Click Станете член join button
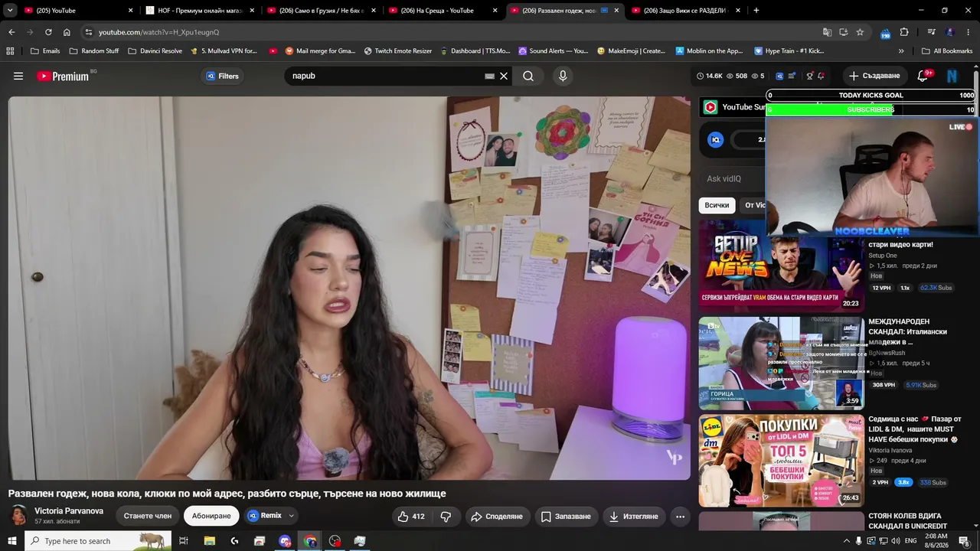 tap(148, 516)
